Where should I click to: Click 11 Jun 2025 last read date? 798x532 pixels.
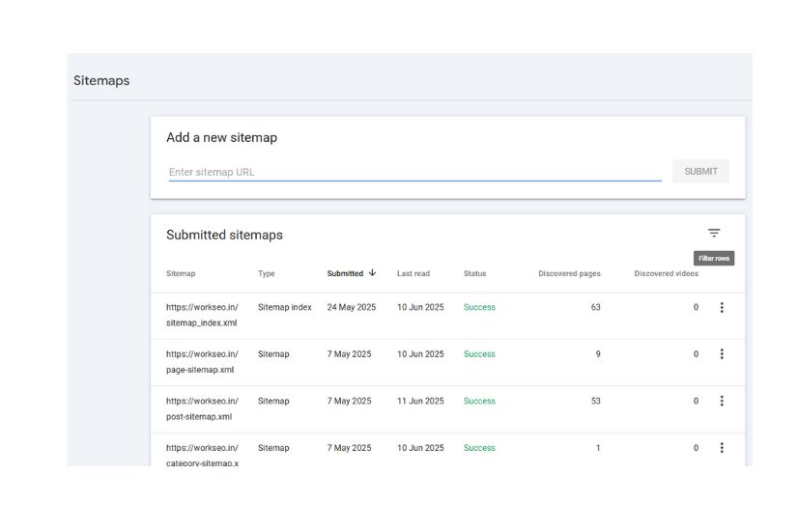[420, 401]
